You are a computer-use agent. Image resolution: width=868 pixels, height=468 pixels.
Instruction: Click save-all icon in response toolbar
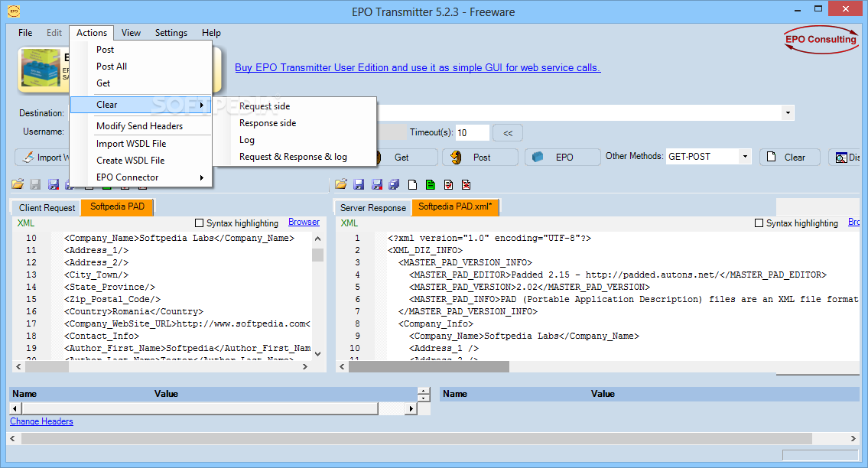click(394, 184)
